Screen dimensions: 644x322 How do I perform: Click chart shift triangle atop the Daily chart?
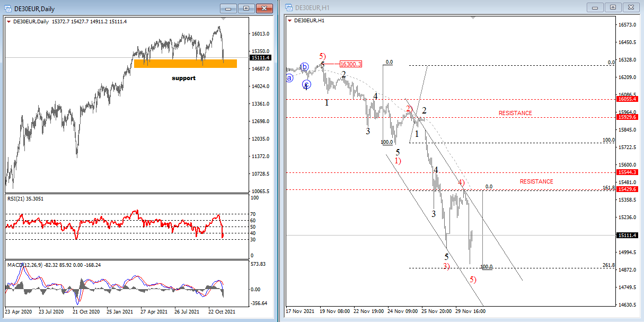tap(223, 19)
